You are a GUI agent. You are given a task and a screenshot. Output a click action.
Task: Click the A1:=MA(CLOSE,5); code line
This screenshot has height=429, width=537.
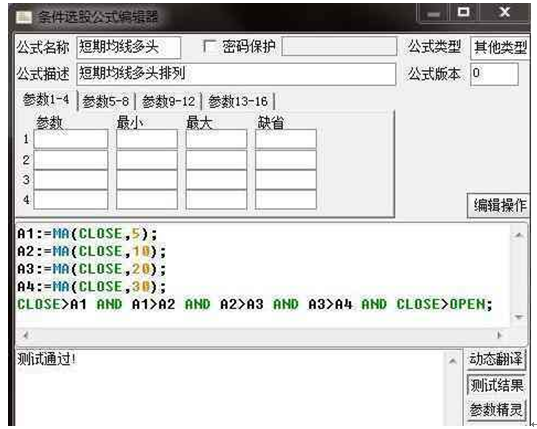pos(87,234)
